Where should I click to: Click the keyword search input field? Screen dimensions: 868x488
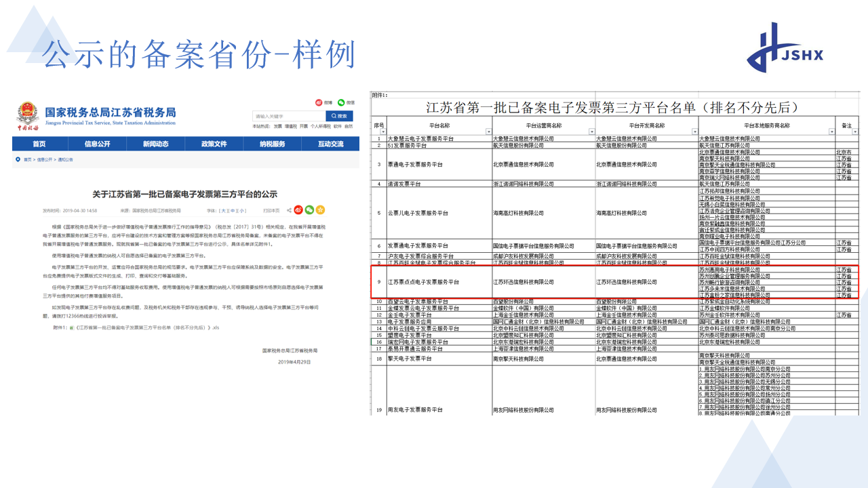pos(289,116)
